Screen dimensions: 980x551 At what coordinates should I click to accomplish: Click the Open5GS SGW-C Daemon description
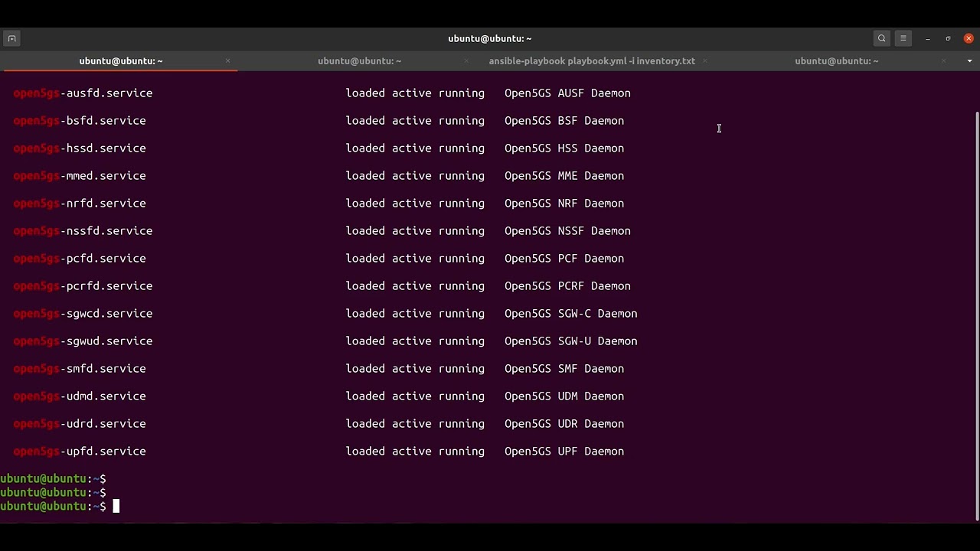click(571, 314)
